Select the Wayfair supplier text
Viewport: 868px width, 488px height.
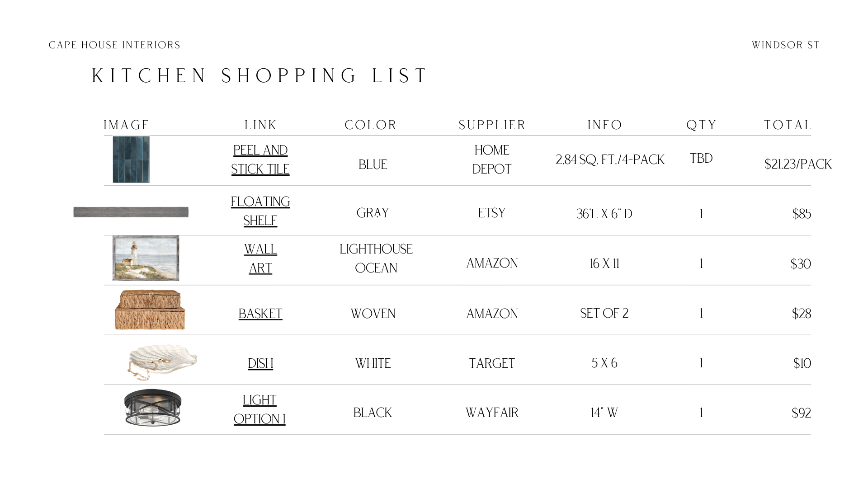click(492, 413)
